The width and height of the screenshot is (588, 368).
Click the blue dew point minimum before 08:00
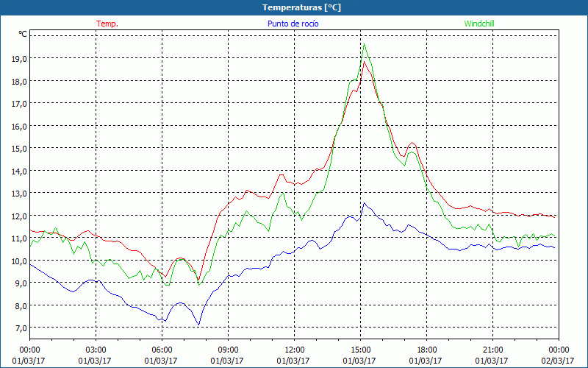(198, 325)
